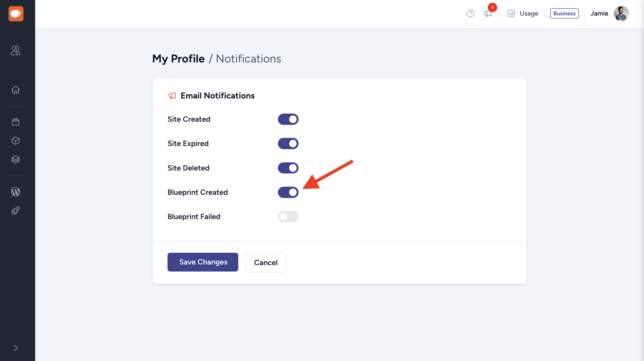
Task: Click Jamie's profile photo thumbnail
Action: [622, 13]
